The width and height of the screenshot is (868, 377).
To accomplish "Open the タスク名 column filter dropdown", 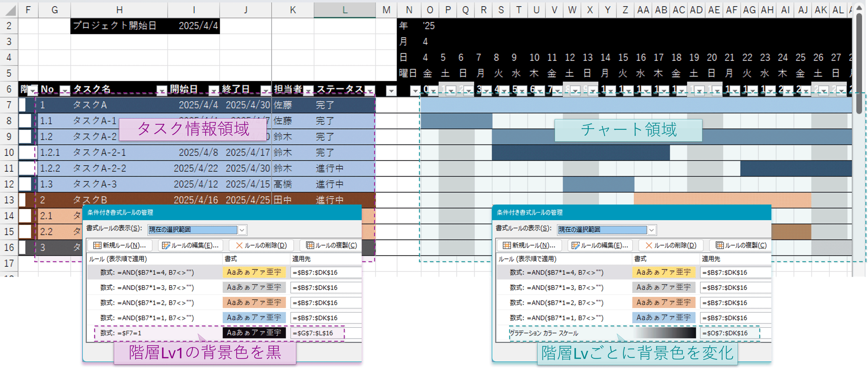I will (162, 91).
